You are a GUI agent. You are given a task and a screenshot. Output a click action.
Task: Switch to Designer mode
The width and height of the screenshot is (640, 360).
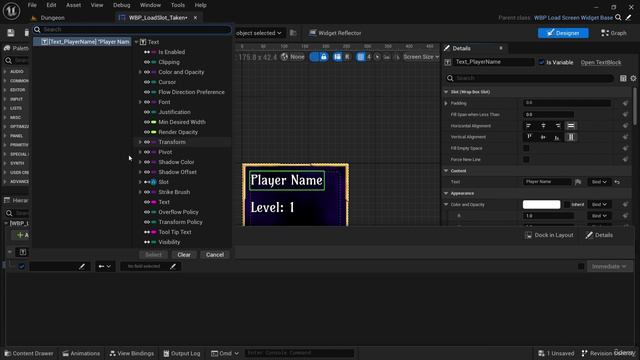click(x=563, y=33)
